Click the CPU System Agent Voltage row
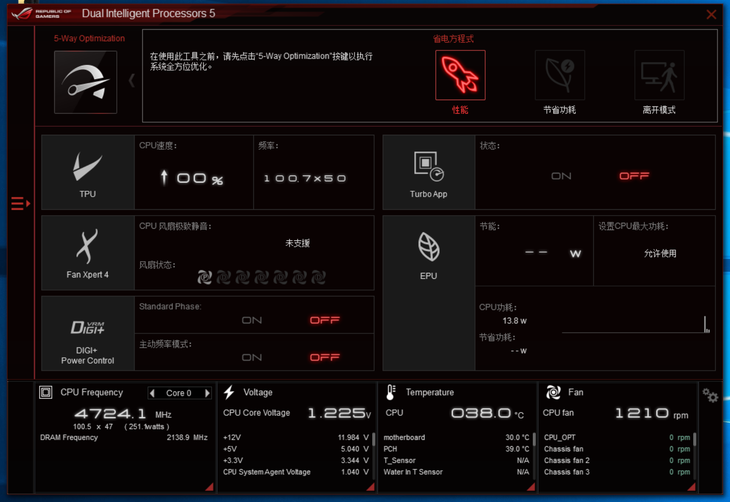This screenshot has width=730, height=502. [296, 472]
